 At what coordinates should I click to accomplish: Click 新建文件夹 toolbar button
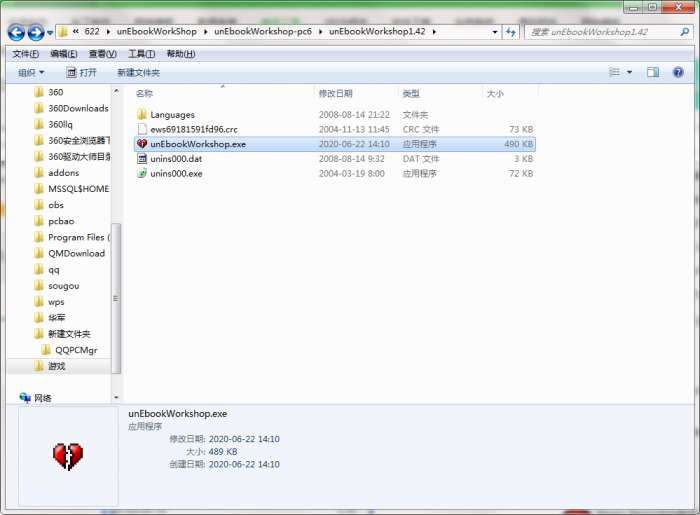pos(138,73)
